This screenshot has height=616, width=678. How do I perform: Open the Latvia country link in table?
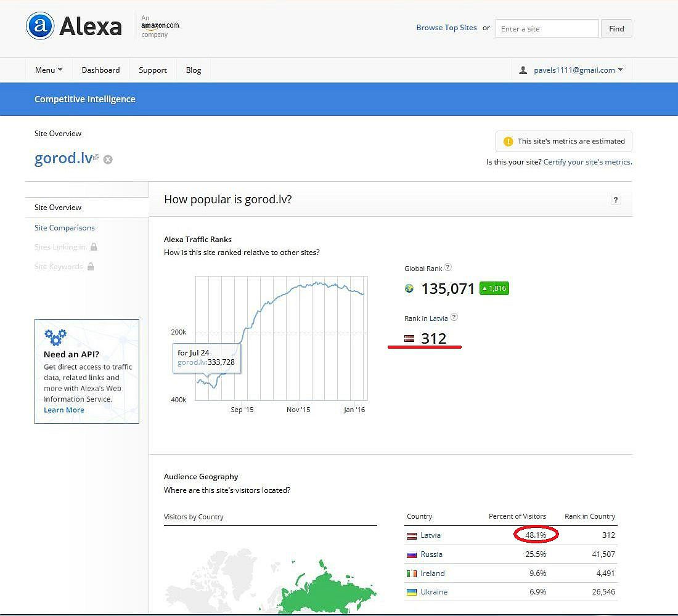[x=430, y=535]
